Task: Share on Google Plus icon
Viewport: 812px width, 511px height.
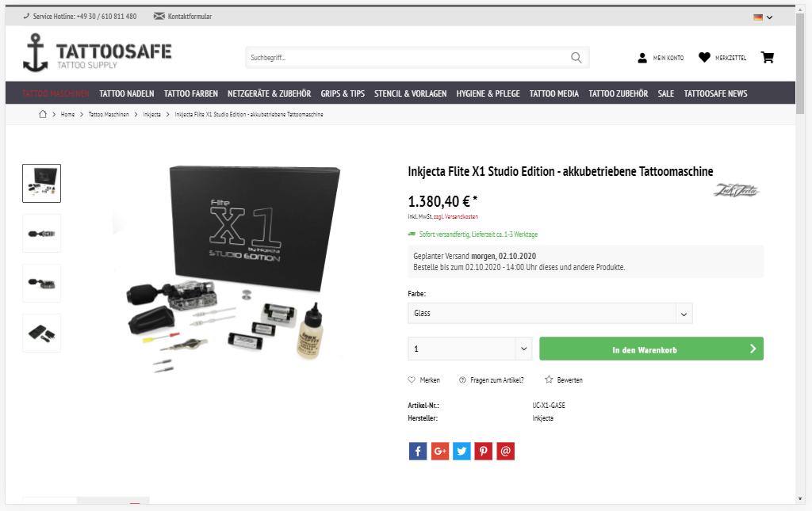Action: tap(439, 451)
